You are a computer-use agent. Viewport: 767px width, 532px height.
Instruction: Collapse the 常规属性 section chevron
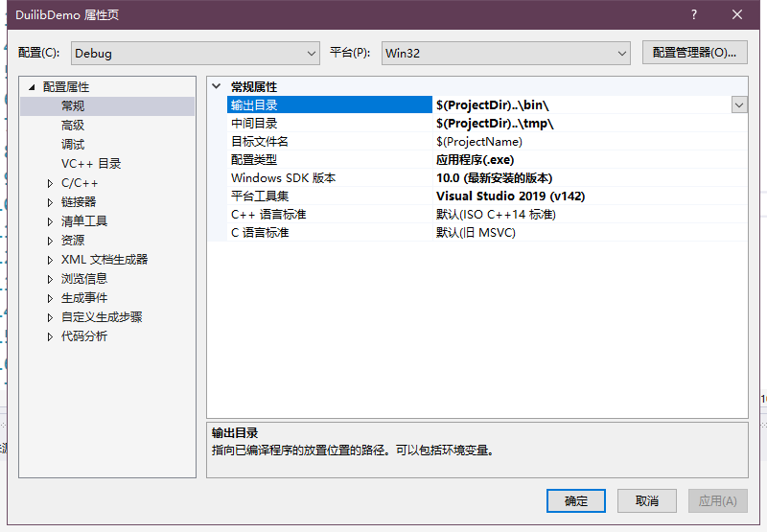point(217,86)
